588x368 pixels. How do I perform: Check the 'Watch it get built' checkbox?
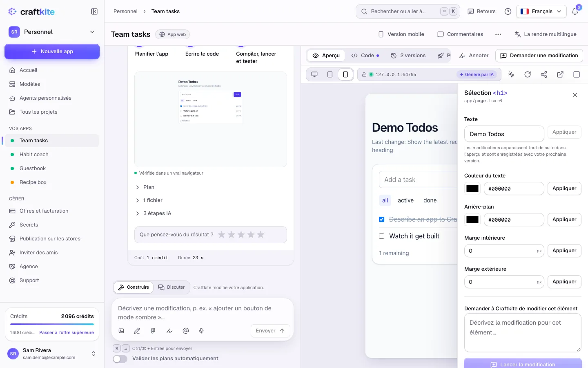click(382, 236)
